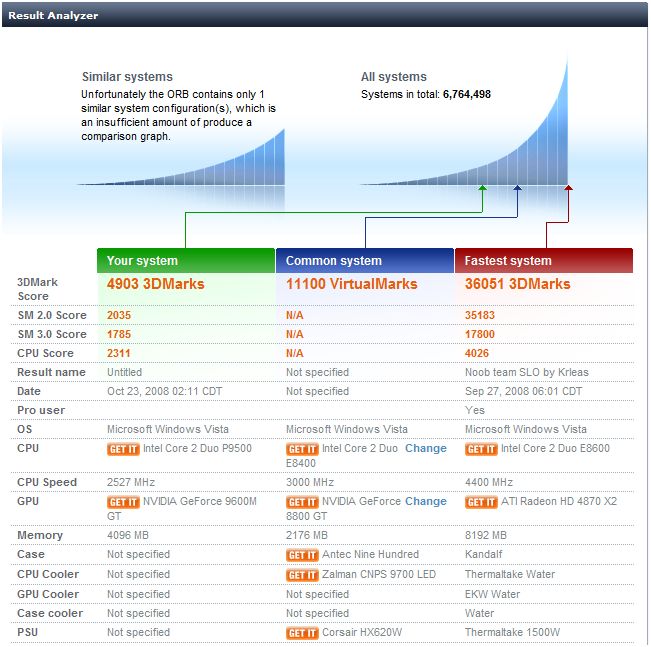Click the CPU Speed row label

point(47,483)
